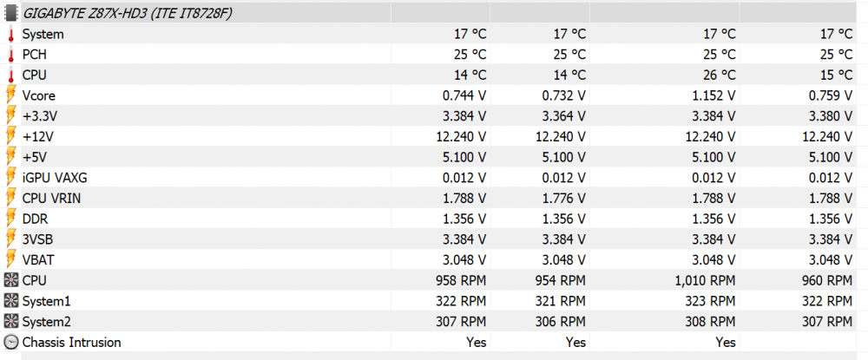This screenshot has width=868, height=360.
Task: Click the +3.3V row label
Action: (39, 116)
